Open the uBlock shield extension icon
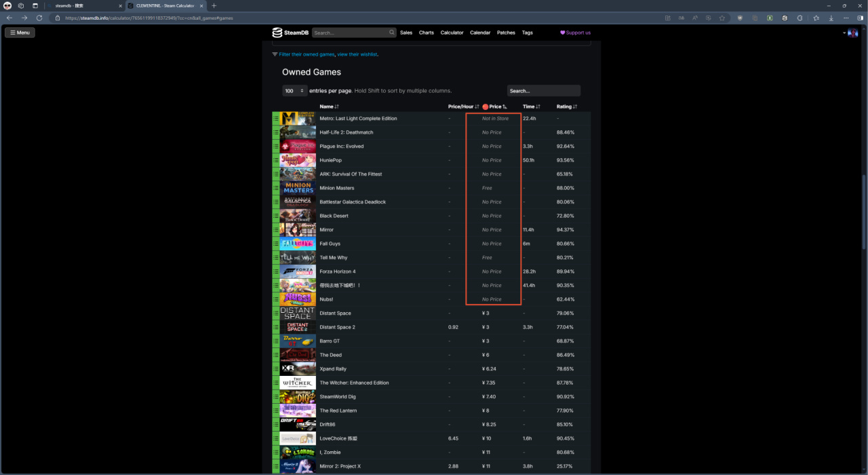Viewport: 868px width, 475px height. point(740,18)
